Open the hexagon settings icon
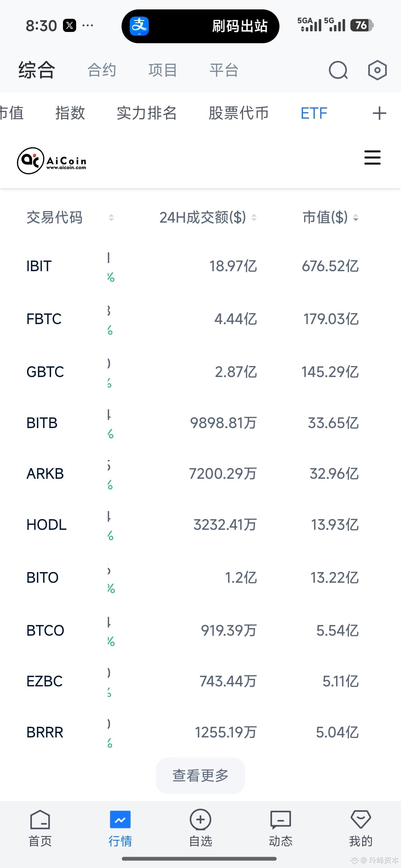The width and height of the screenshot is (401, 868). 377,70
